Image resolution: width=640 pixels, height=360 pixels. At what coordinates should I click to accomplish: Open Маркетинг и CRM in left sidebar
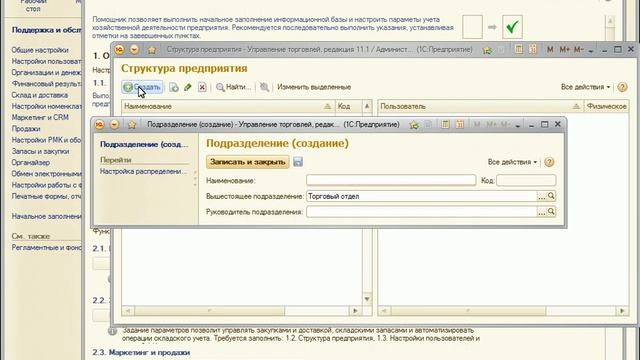pos(40,117)
